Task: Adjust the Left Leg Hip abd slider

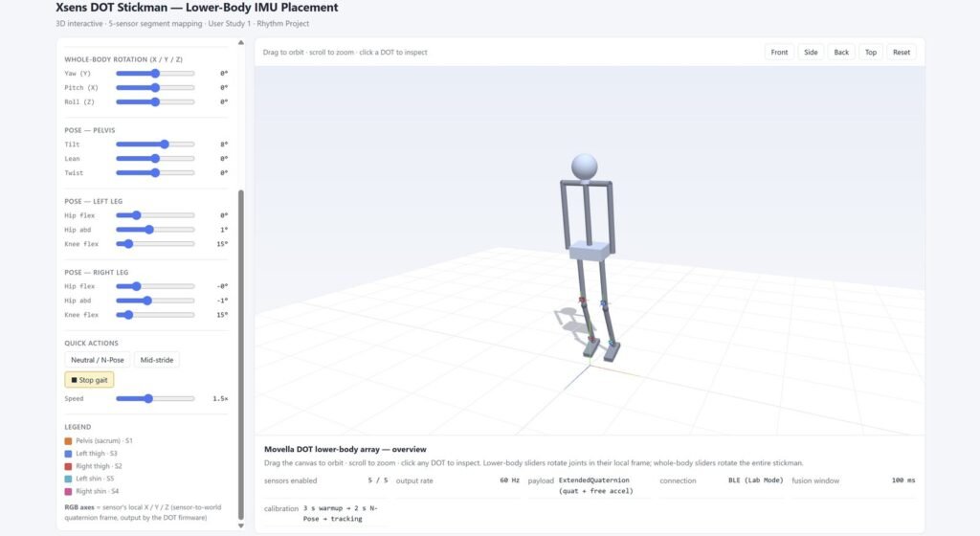Action: point(155,230)
